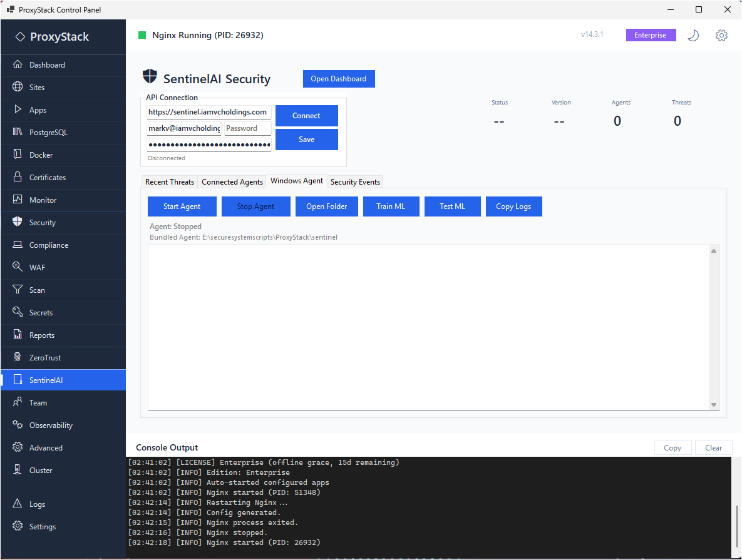742x560 pixels.
Task: Click the Password input field
Action: coord(247,128)
